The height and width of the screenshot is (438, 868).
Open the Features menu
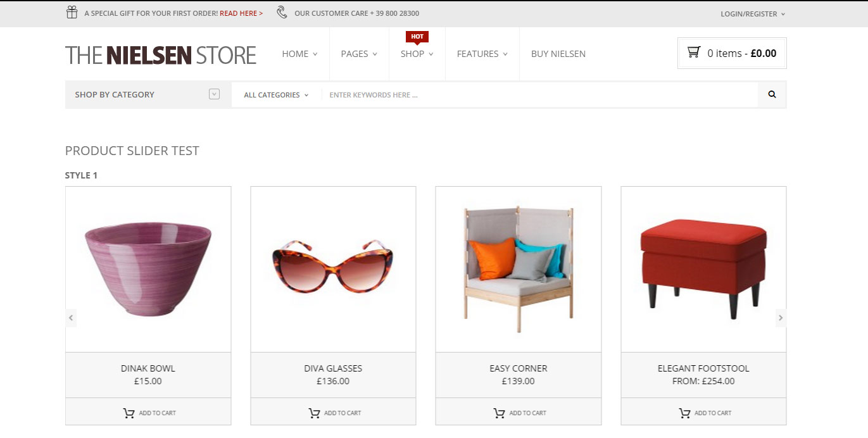pyautogui.click(x=482, y=54)
